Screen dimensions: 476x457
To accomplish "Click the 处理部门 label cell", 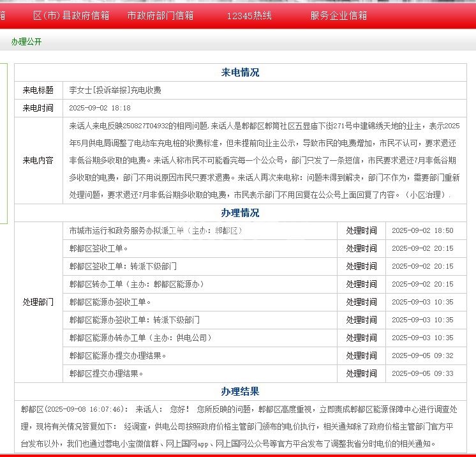I will point(38,302).
